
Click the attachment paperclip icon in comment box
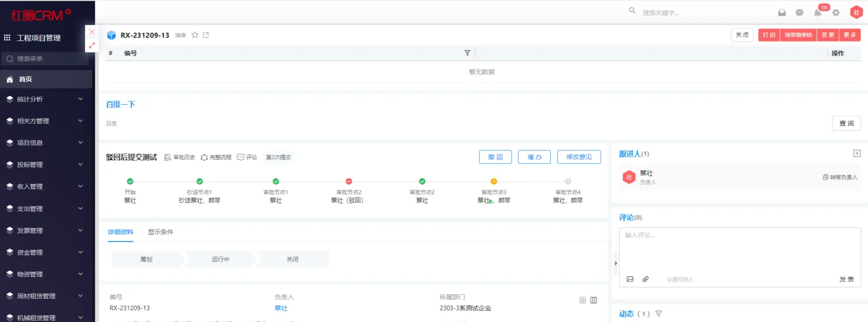[646, 279]
